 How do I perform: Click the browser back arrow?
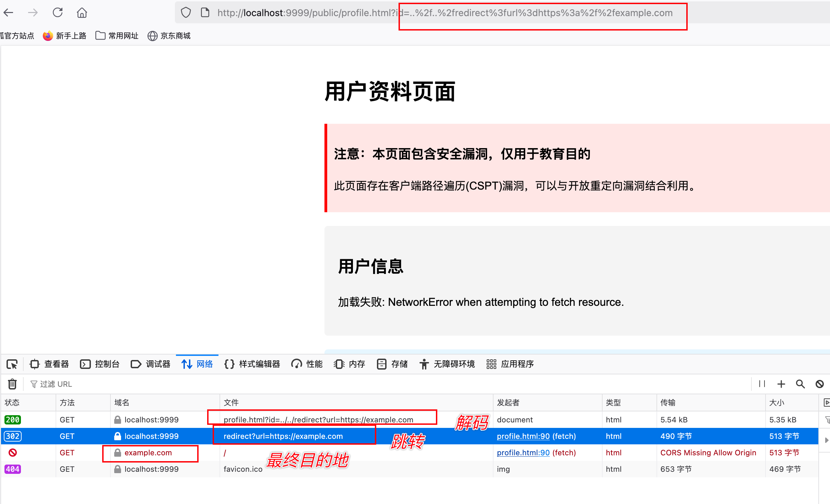(x=9, y=13)
